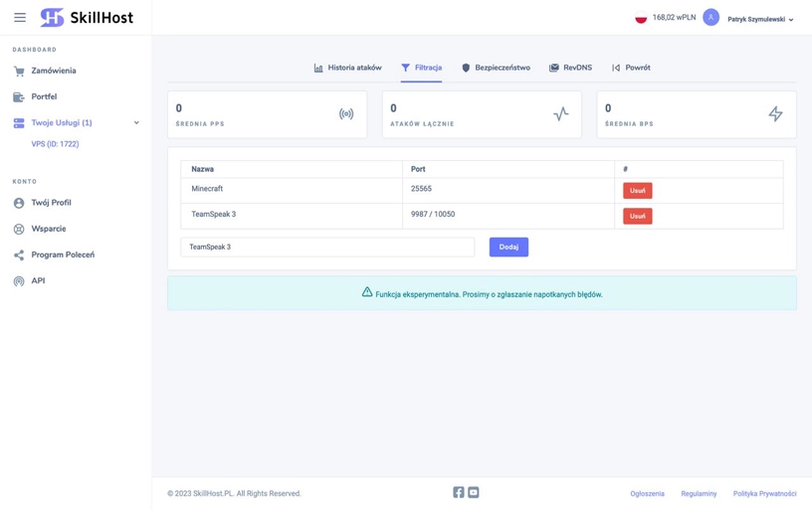Switch to the RevDNS tab

click(570, 68)
